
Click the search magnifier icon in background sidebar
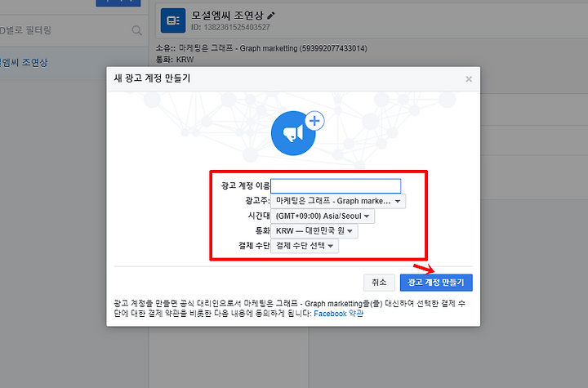pyautogui.click(x=137, y=30)
